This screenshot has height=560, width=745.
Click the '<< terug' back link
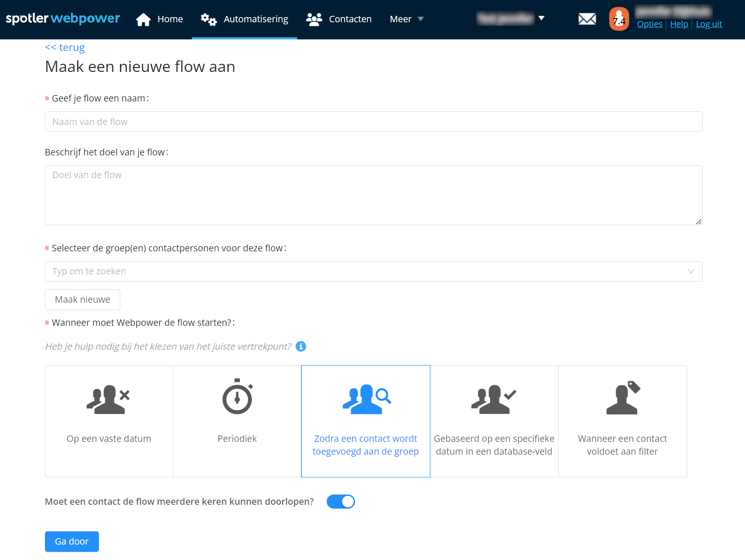pos(65,47)
